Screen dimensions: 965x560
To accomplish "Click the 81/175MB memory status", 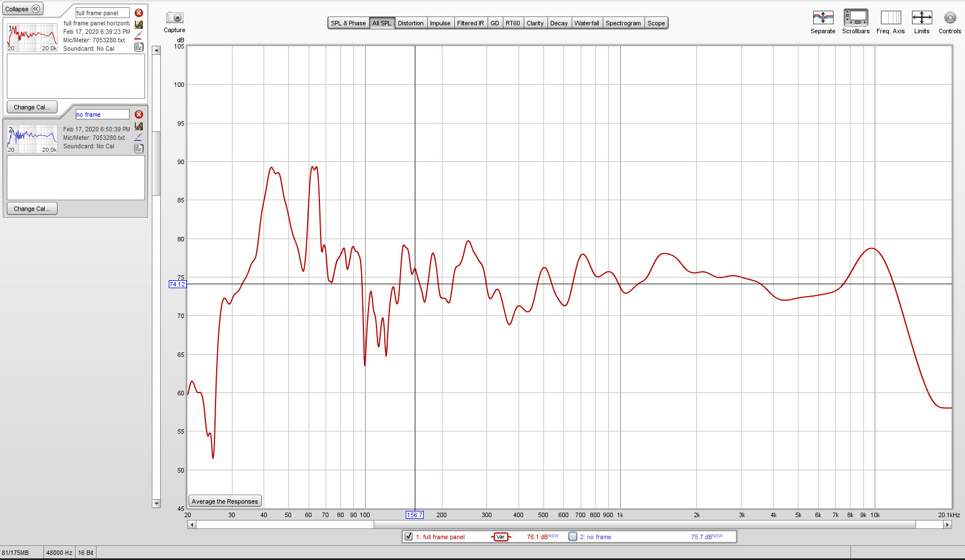I will point(16,553).
